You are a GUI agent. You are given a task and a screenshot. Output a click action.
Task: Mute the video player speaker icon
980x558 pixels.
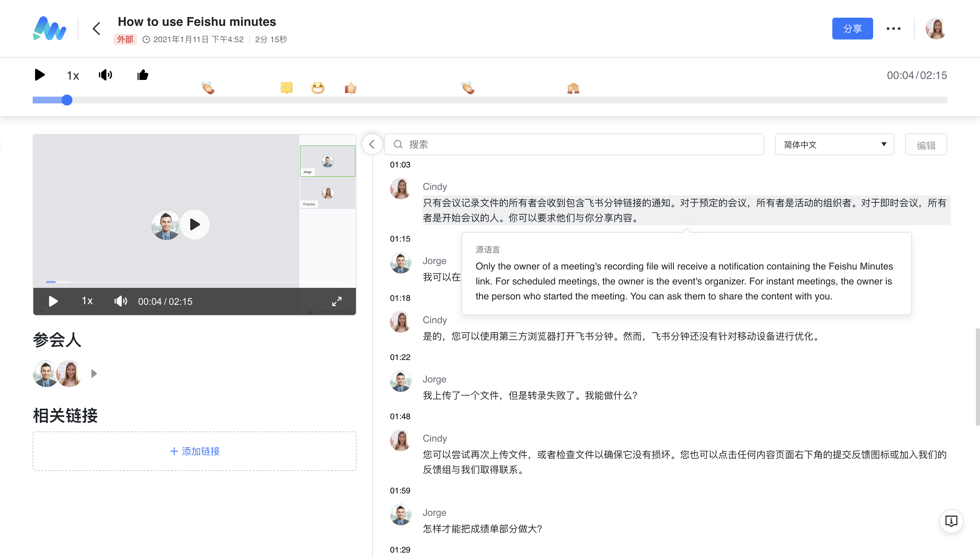[121, 301]
